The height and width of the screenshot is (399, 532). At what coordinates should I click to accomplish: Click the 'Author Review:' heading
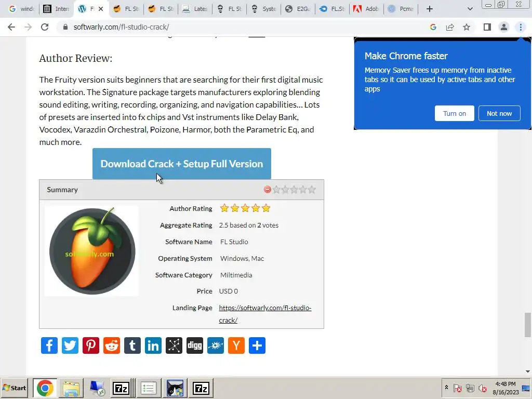click(76, 58)
